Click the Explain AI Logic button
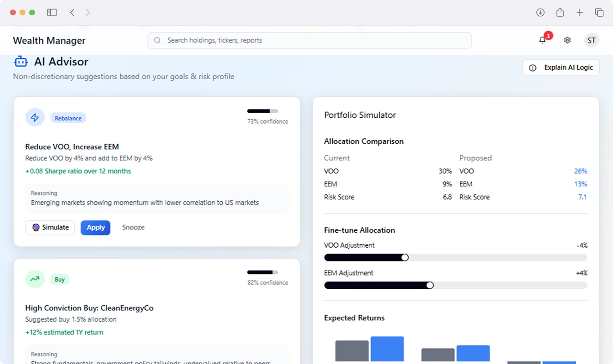The height and width of the screenshot is (364, 613). pos(561,68)
